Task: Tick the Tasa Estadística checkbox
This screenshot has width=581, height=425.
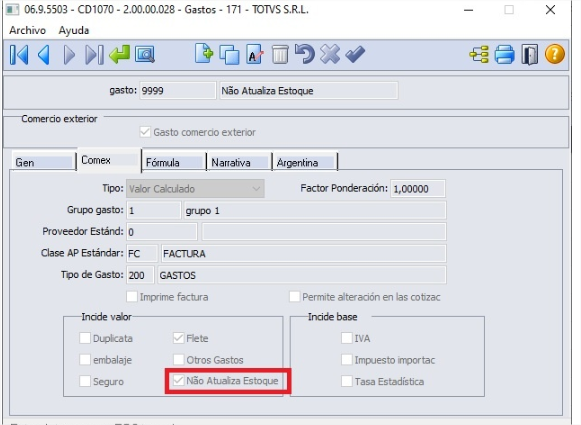Action: [347, 381]
